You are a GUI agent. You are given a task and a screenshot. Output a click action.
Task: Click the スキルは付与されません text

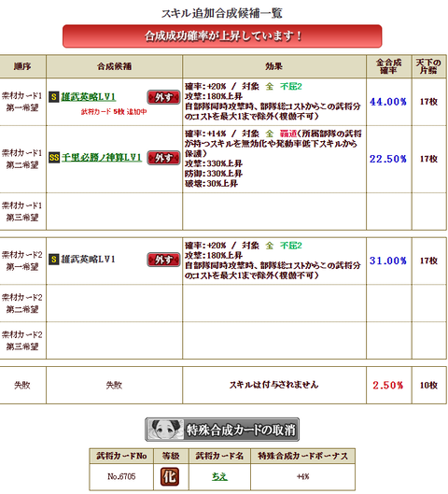(273, 385)
